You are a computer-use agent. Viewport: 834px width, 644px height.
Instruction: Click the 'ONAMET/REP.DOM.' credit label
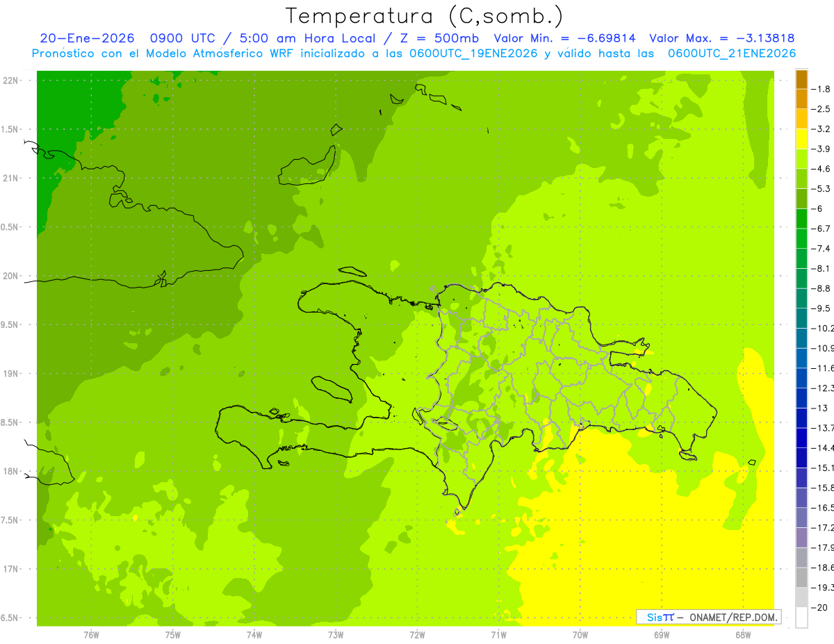coord(733,617)
